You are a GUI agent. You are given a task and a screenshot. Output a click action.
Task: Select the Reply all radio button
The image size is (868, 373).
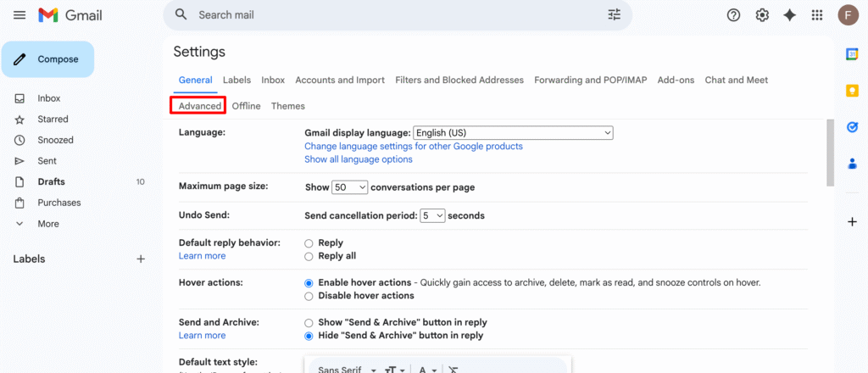pyautogui.click(x=309, y=256)
